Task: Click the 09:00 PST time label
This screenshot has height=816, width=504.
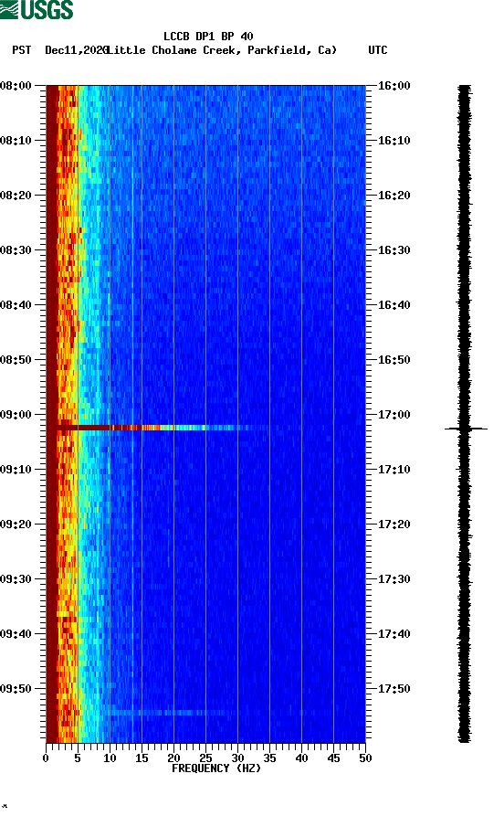Action: tap(16, 415)
